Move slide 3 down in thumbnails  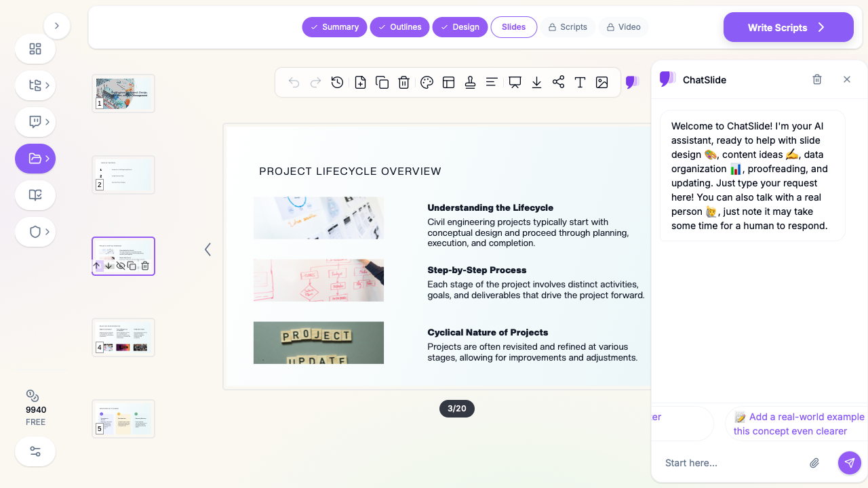[x=108, y=266]
